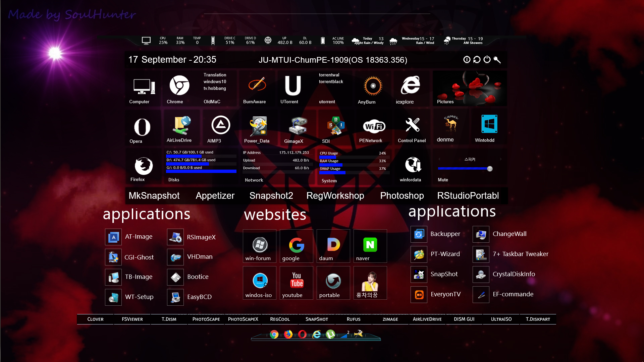
Task: Adjust the speaker volume slider
Action: click(465, 169)
